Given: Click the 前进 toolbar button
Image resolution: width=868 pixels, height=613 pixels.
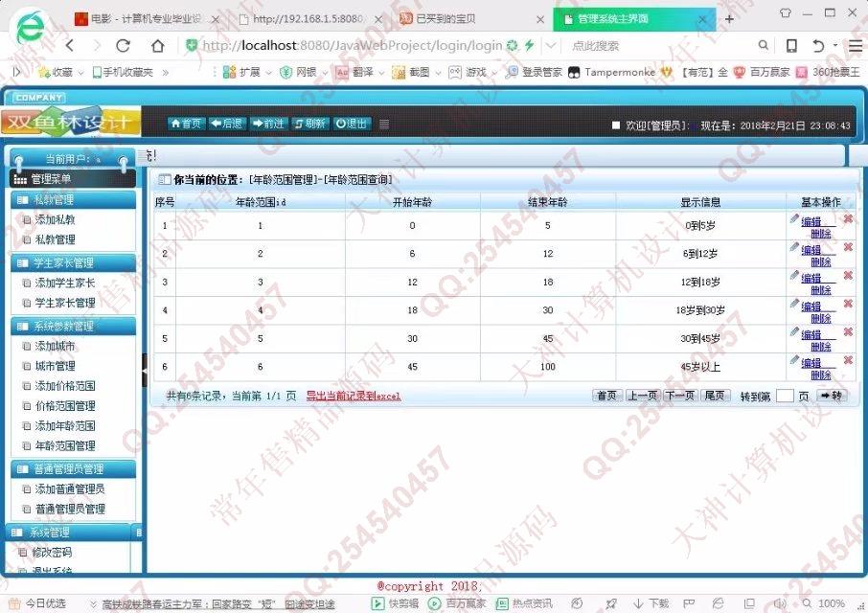Looking at the screenshot, I should pos(268,124).
